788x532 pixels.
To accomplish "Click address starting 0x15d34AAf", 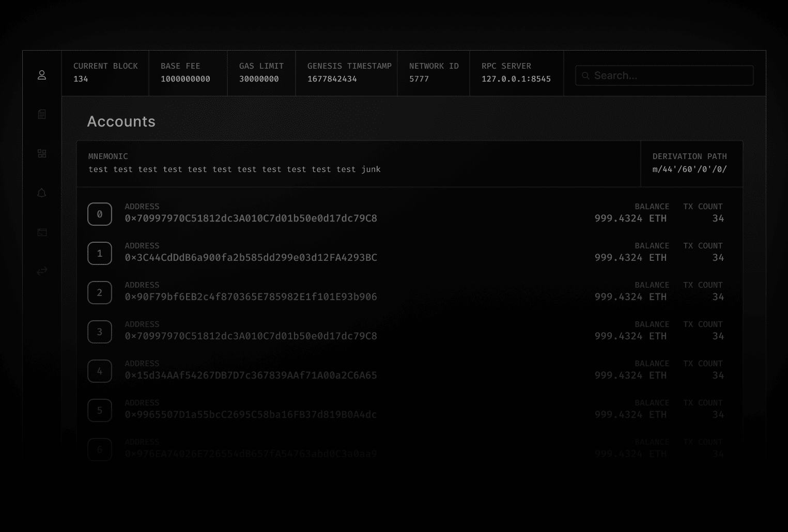I will click(x=251, y=375).
